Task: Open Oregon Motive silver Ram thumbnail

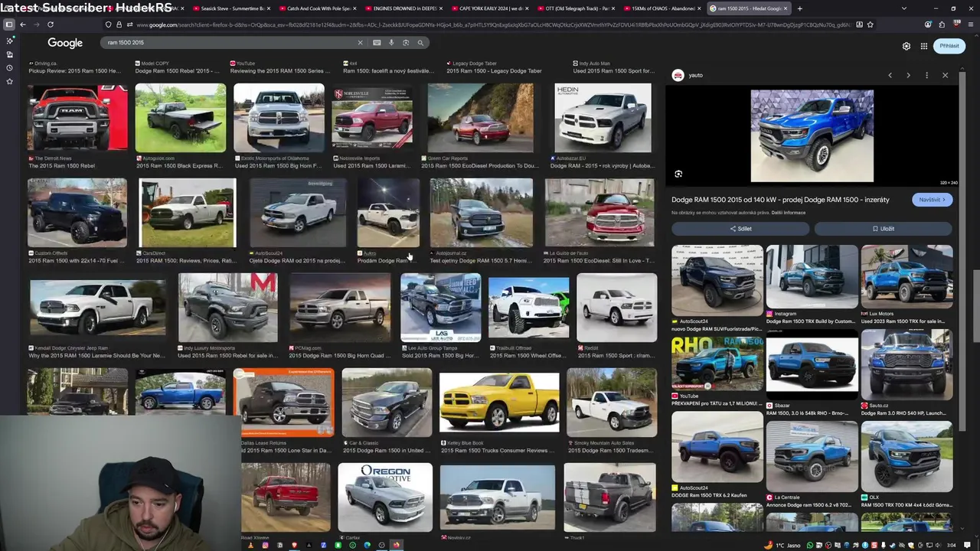Action: pos(385,497)
